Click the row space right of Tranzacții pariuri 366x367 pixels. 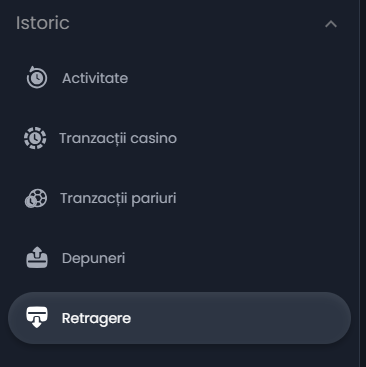(263, 198)
